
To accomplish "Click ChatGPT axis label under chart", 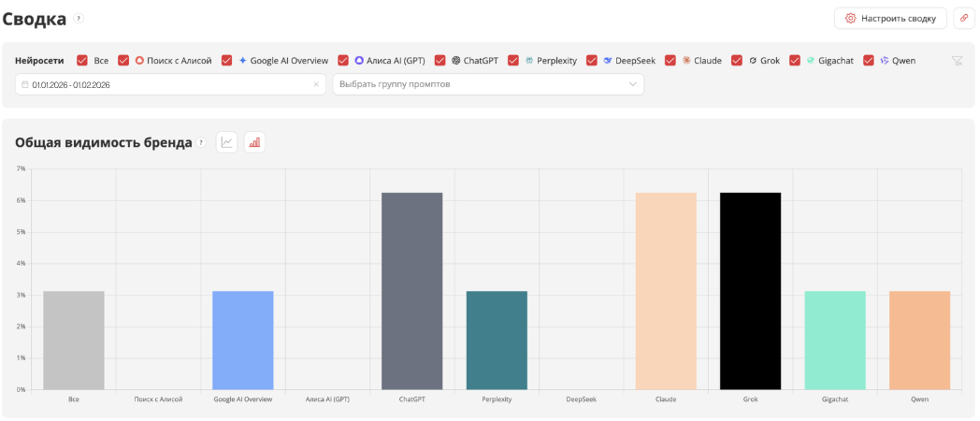I will click(x=411, y=399).
